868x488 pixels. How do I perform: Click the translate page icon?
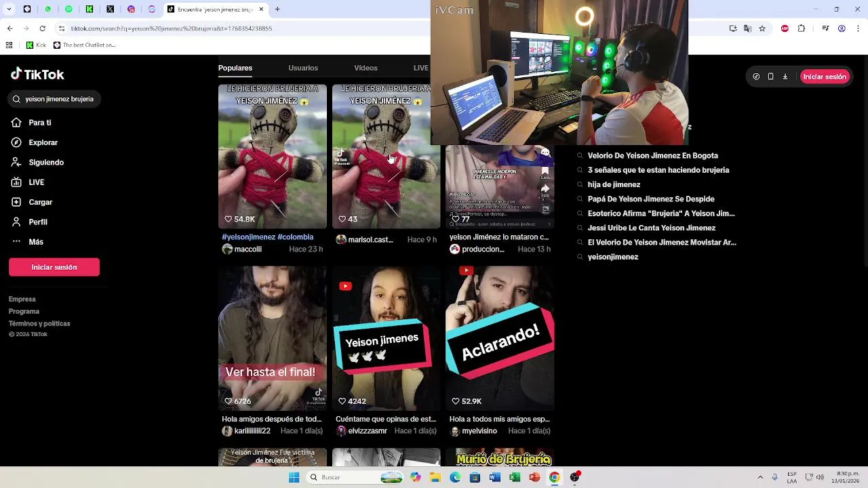tap(747, 28)
